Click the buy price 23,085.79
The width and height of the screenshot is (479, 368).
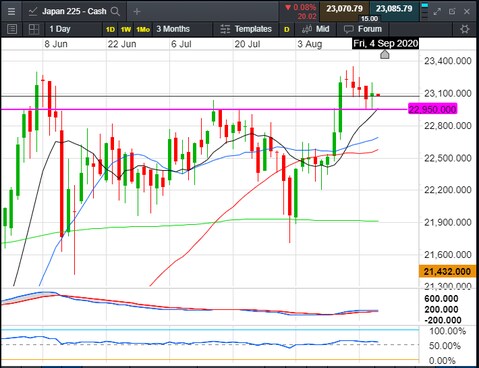click(x=394, y=9)
